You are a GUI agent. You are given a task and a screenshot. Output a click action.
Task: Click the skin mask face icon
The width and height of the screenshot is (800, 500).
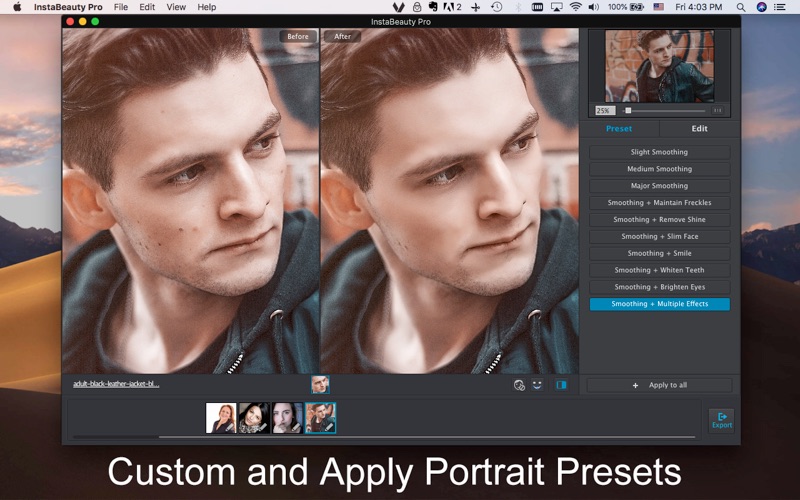(519, 385)
